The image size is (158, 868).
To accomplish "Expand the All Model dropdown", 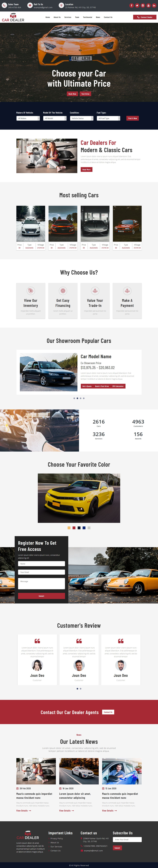I will coord(55,118).
